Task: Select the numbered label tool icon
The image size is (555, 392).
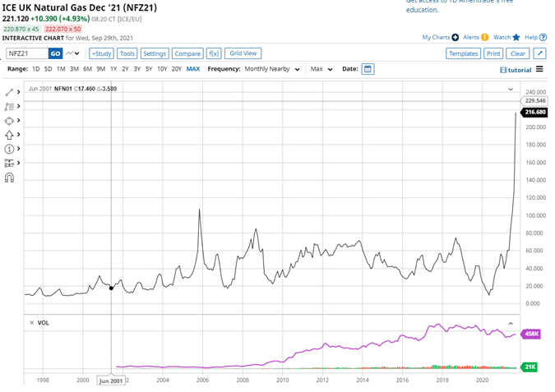Action: coord(9,149)
